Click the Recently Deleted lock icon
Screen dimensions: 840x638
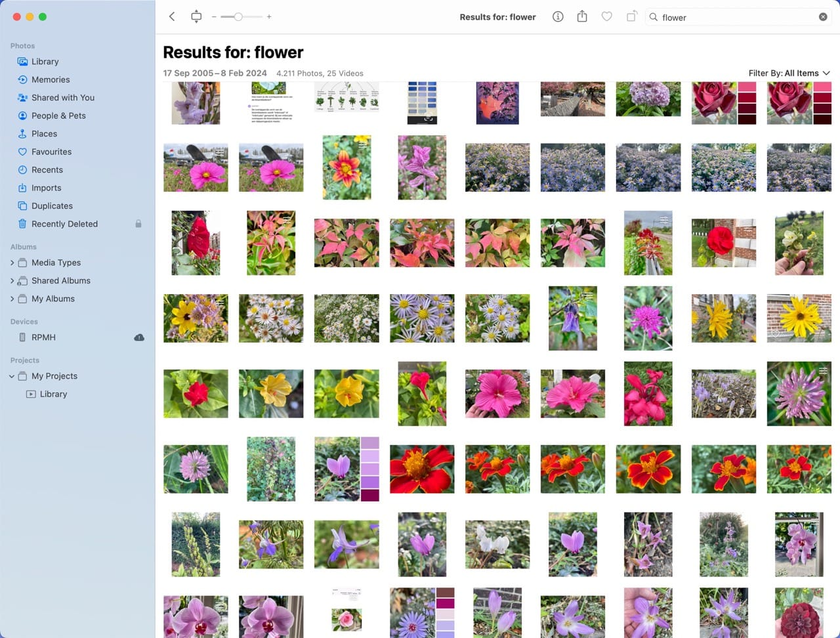pyautogui.click(x=138, y=224)
